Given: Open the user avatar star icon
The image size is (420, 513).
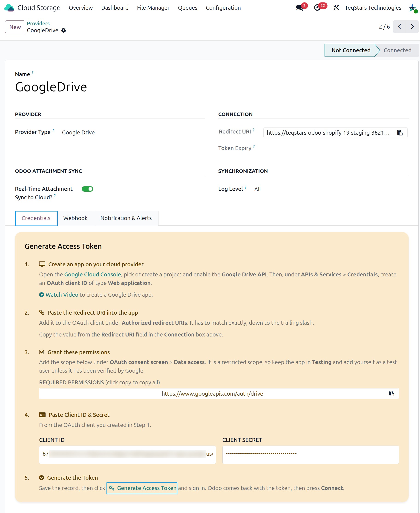Looking at the screenshot, I should [x=412, y=8].
